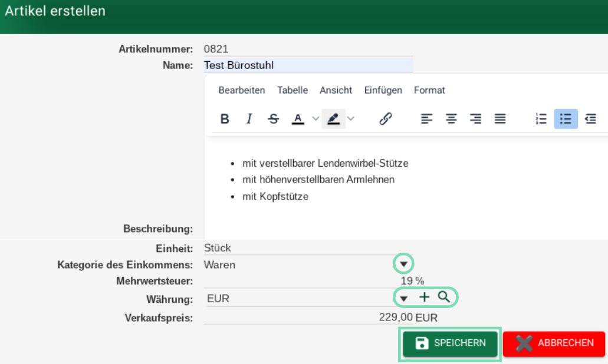Open the Format menu

click(x=429, y=90)
